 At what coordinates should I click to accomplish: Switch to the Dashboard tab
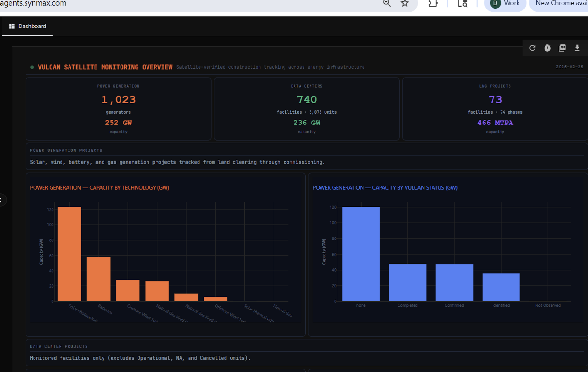pos(28,27)
